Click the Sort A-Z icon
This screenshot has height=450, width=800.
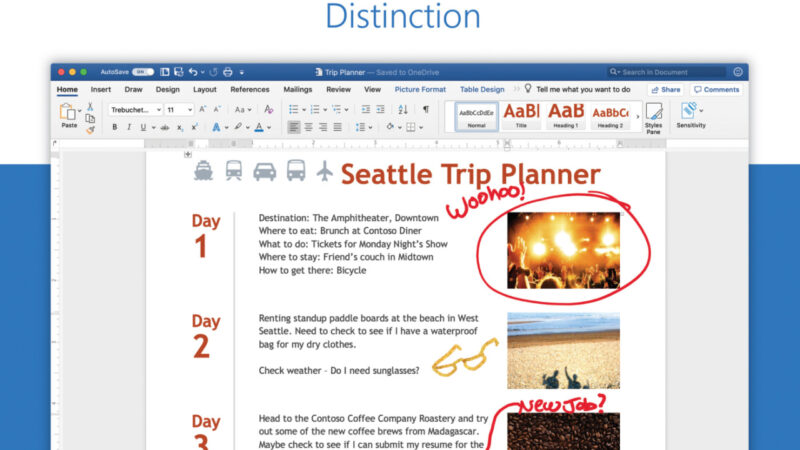(x=403, y=109)
